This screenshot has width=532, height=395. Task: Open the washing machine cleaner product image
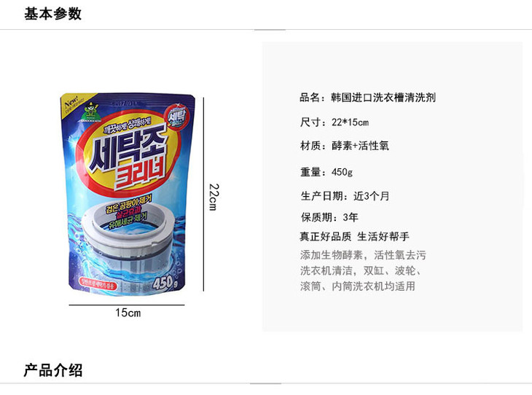pos(128,194)
